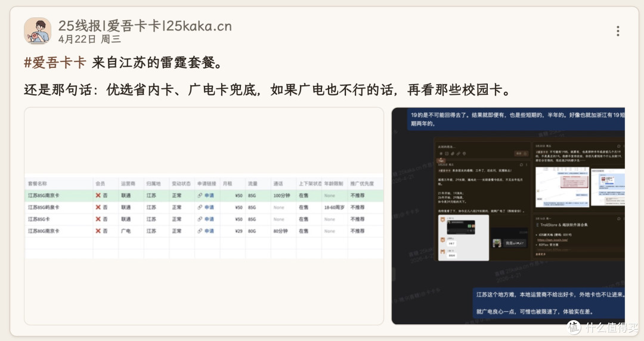
Task: Open the three-dot more options menu
Action: coord(618,31)
